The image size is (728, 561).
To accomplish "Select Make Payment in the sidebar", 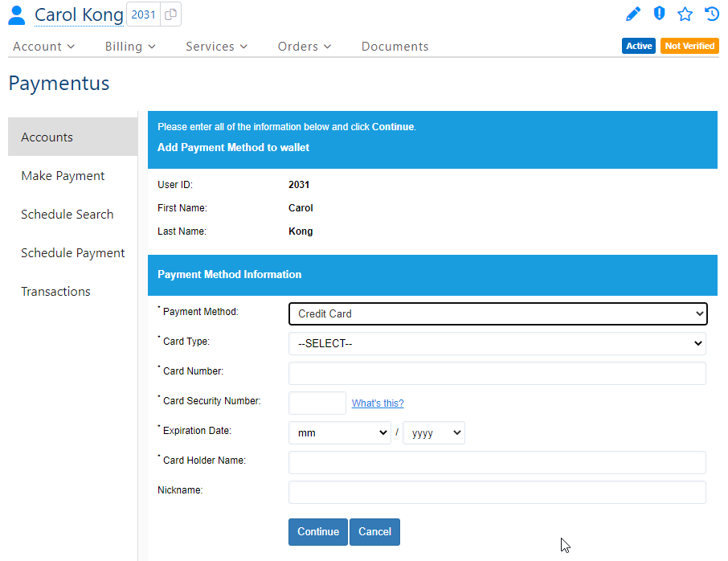I will (x=63, y=175).
